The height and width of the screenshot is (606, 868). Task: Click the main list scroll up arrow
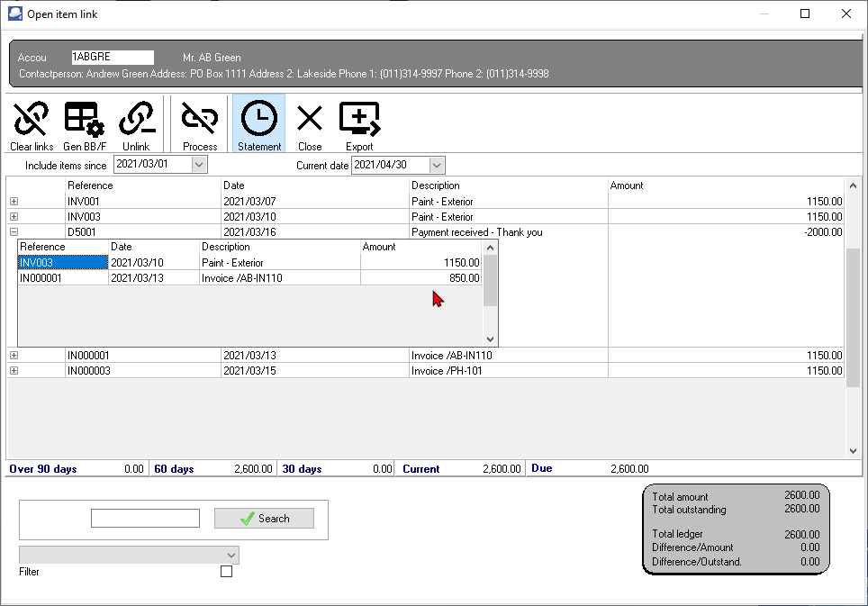(853, 186)
